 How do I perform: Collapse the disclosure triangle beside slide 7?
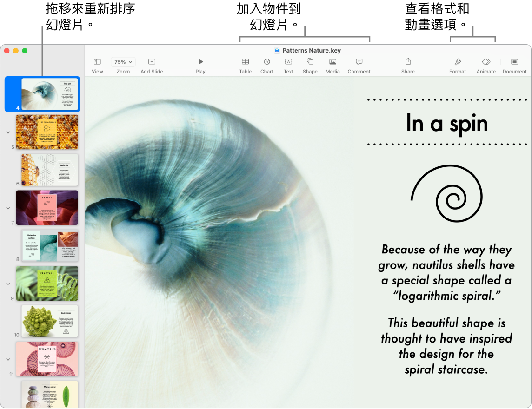tap(8, 208)
